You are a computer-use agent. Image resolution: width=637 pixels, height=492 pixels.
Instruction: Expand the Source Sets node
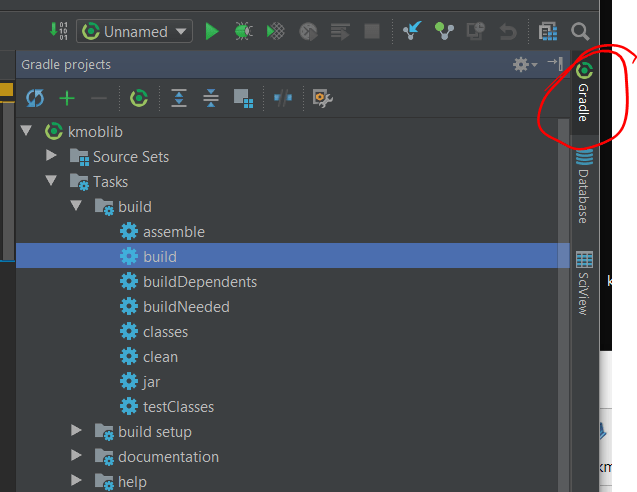(52, 157)
